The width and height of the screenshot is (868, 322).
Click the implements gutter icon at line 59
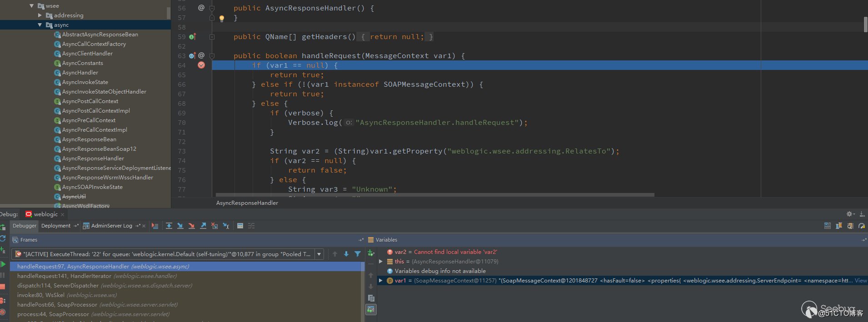(192, 37)
